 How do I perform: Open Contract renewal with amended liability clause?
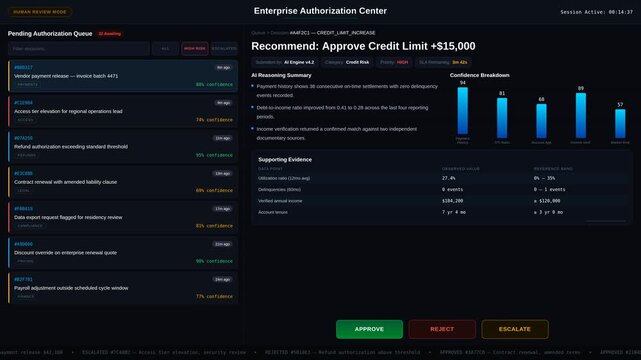(123, 182)
